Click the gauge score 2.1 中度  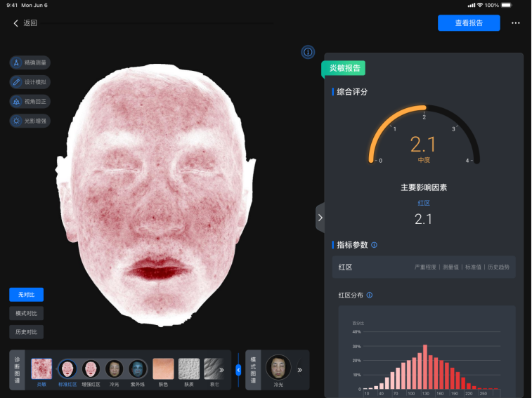424,149
